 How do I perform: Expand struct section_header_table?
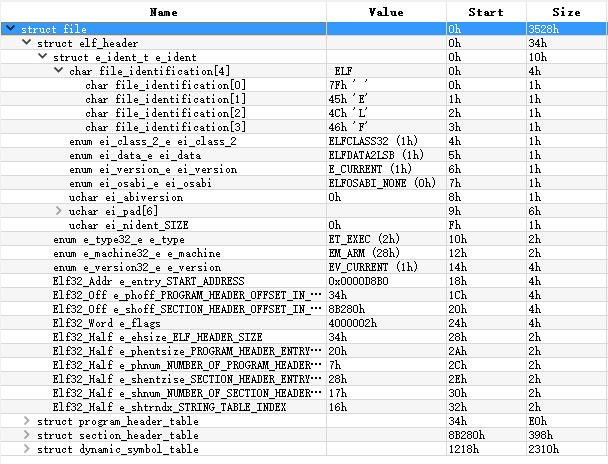point(26,436)
